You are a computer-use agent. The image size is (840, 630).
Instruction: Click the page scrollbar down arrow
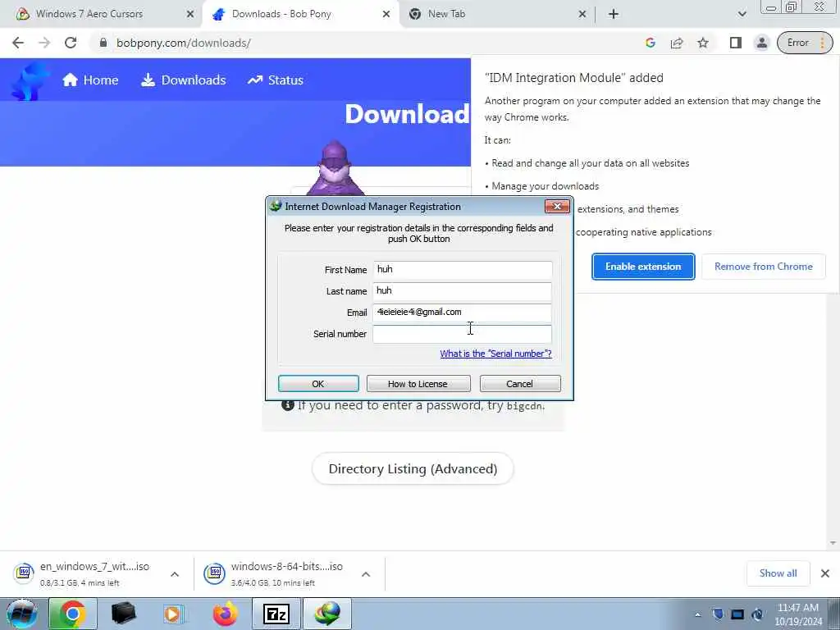point(833,543)
